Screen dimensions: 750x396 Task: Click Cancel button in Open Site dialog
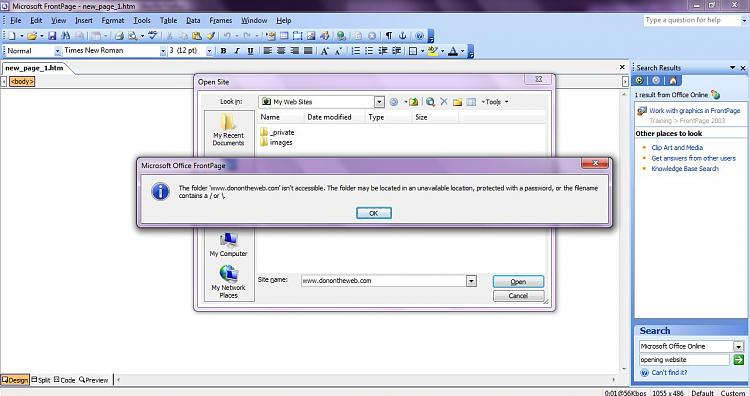tap(518, 296)
